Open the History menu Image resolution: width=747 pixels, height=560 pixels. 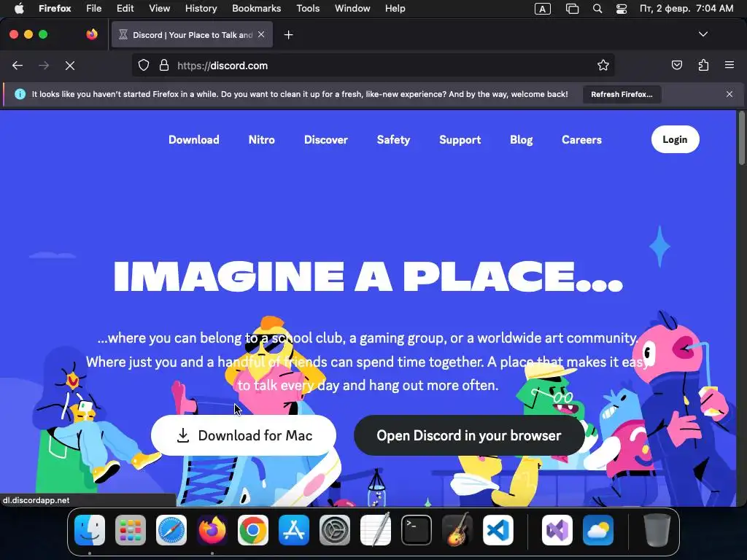[x=201, y=8]
